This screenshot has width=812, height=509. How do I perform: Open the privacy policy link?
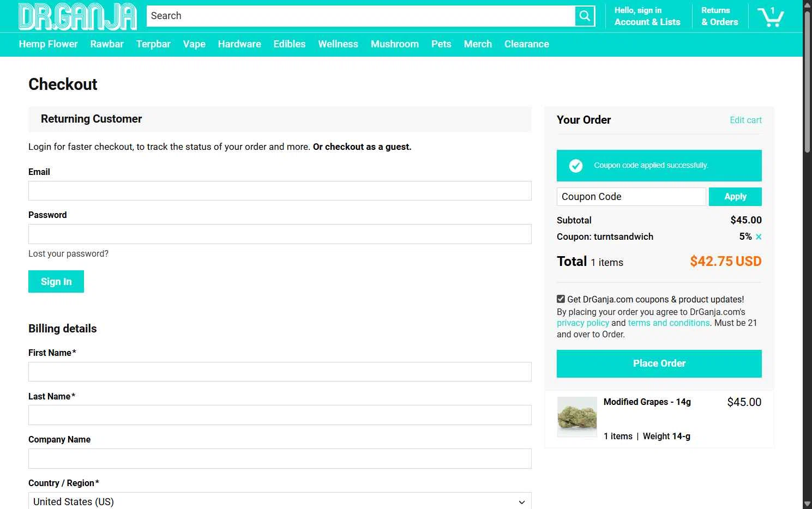point(582,323)
